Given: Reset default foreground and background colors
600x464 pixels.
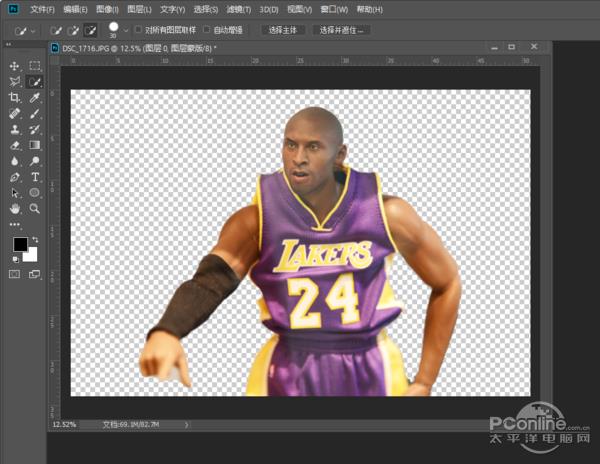Looking at the screenshot, I should 16,260.
